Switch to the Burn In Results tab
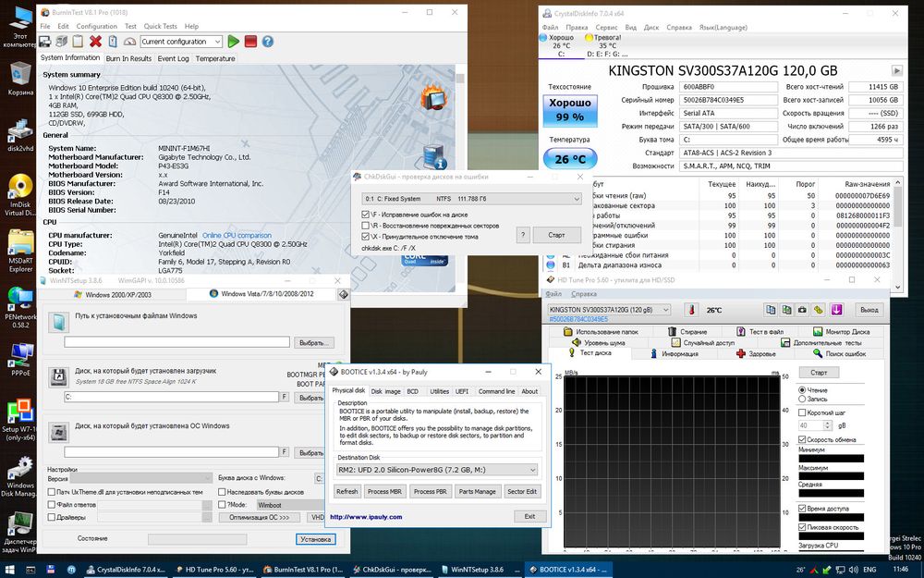This screenshot has width=924, height=578. click(128, 58)
